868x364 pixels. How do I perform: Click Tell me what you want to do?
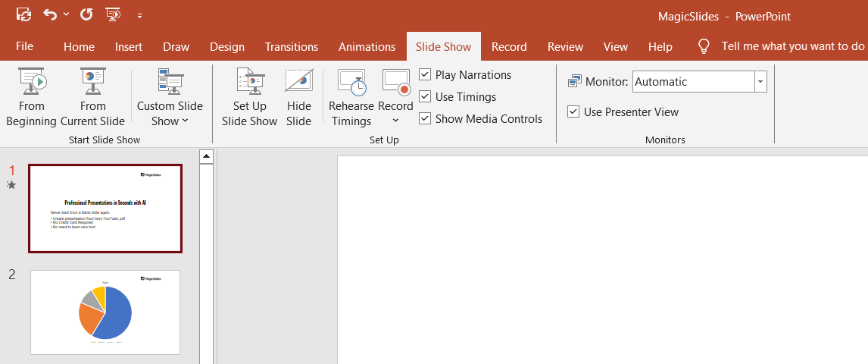792,46
